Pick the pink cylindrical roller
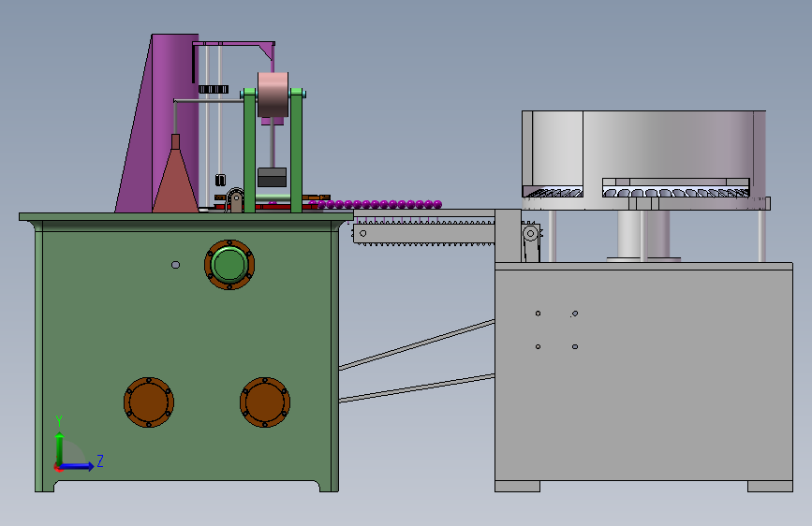 [273, 95]
